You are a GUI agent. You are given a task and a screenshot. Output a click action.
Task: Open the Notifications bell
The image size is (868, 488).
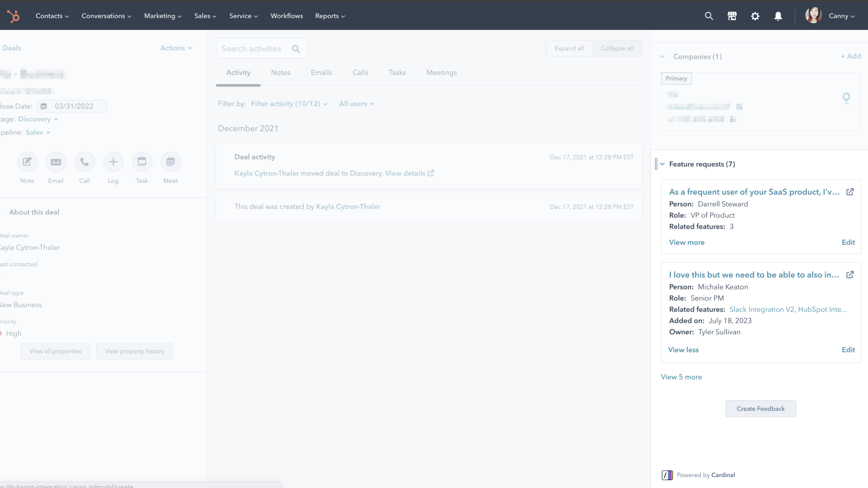point(778,16)
